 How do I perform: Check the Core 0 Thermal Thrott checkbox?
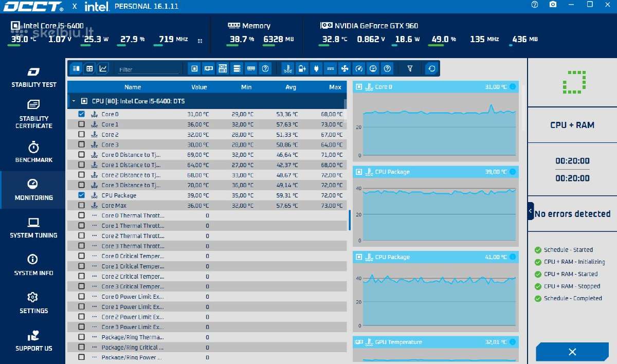pyautogui.click(x=81, y=215)
